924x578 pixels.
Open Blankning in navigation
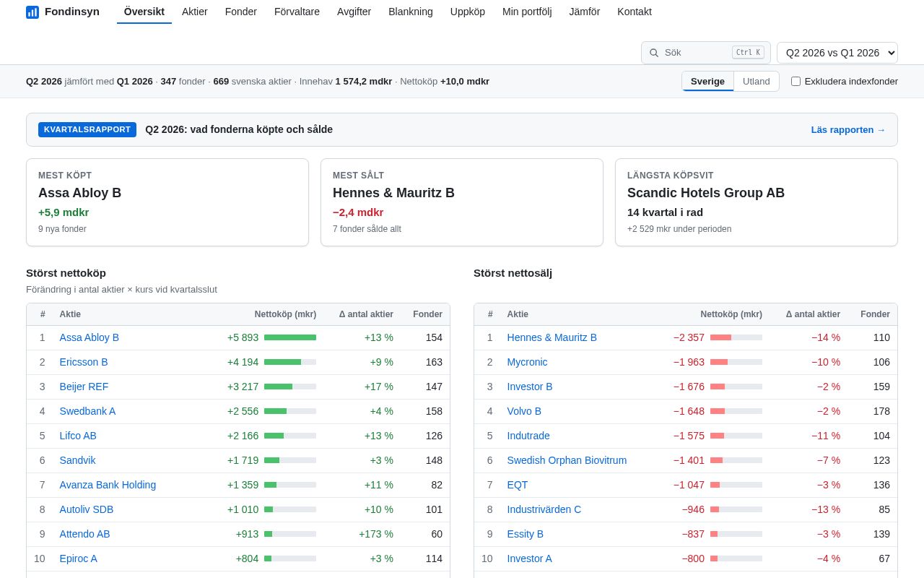click(x=411, y=12)
